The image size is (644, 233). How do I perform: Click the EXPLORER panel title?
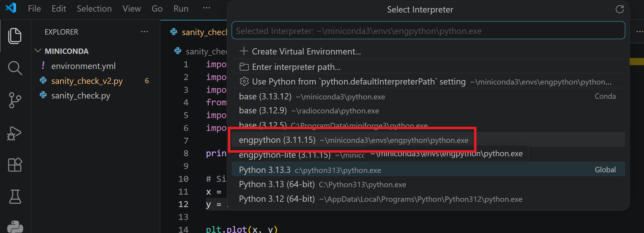click(61, 32)
